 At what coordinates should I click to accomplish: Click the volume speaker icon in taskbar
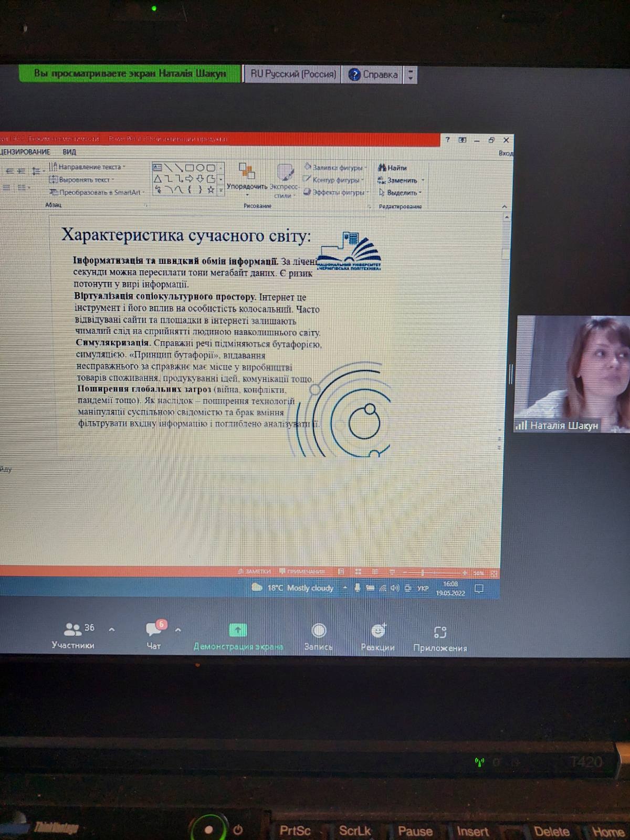pyautogui.click(x=395, y=589)
